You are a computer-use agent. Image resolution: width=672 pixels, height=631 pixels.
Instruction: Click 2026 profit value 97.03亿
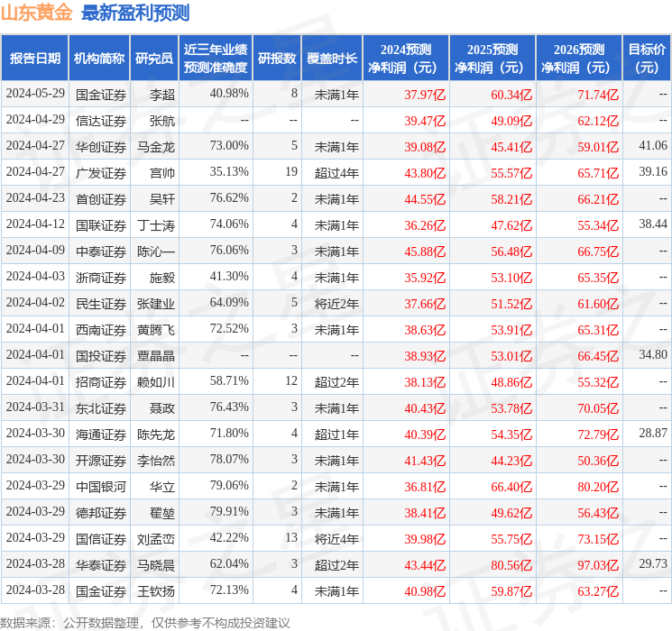tap(598, 565)
